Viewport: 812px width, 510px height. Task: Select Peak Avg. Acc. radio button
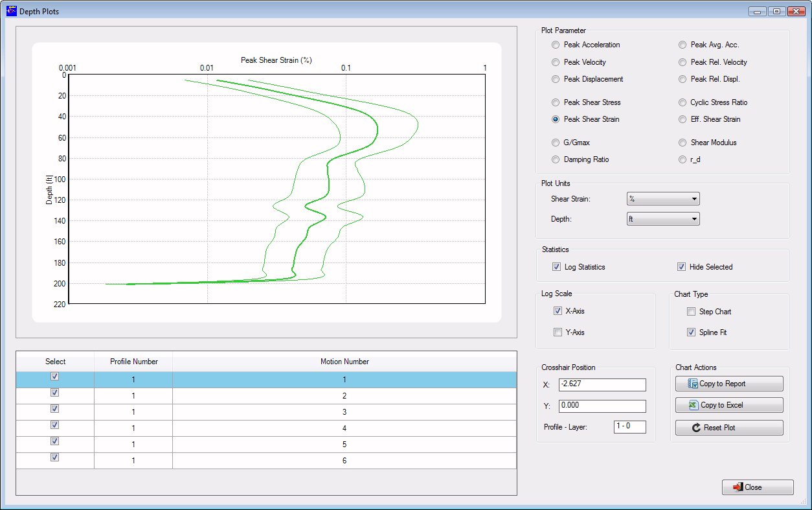(682, 45)
